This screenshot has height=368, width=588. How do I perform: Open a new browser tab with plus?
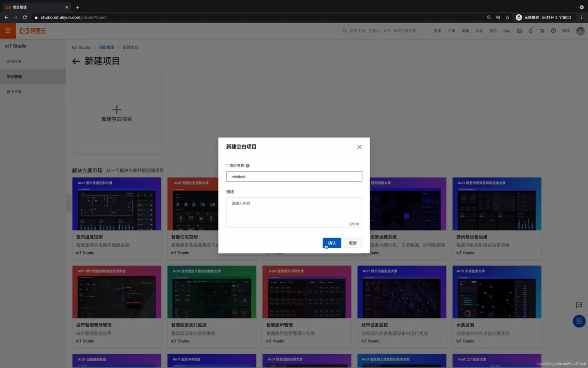click(77, 7)
